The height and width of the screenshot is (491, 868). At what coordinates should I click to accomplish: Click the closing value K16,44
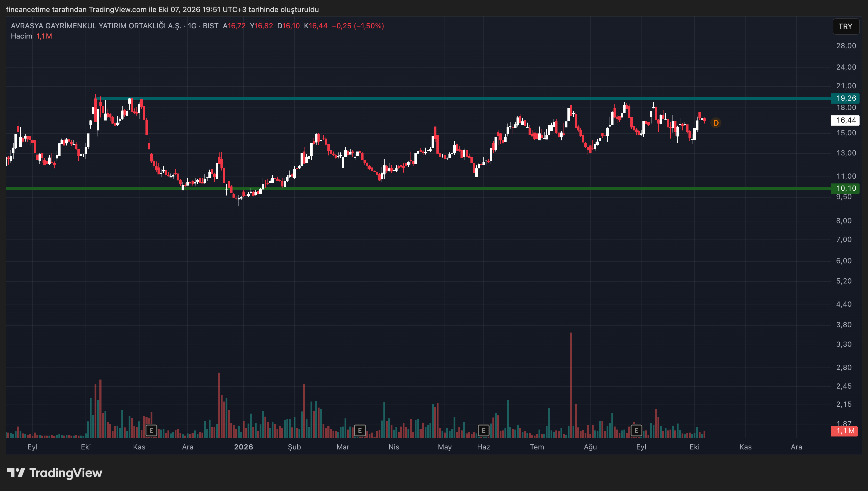316,26
